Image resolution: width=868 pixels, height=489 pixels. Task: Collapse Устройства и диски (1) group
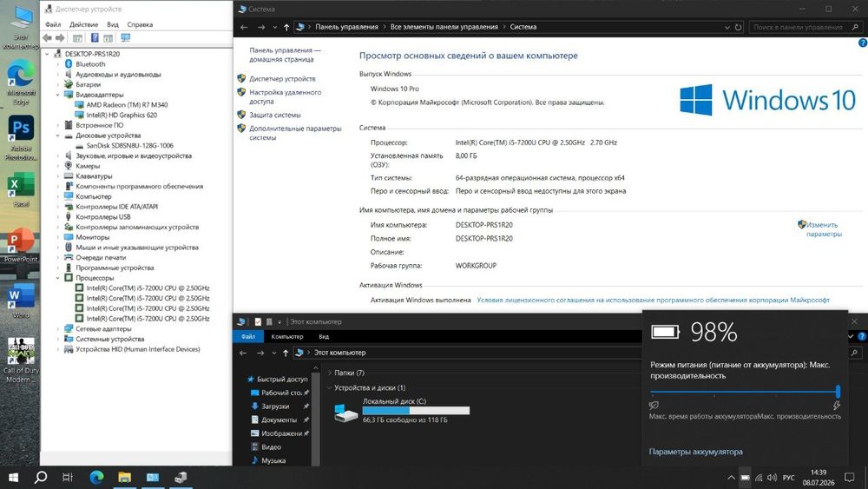pos(330,387)
